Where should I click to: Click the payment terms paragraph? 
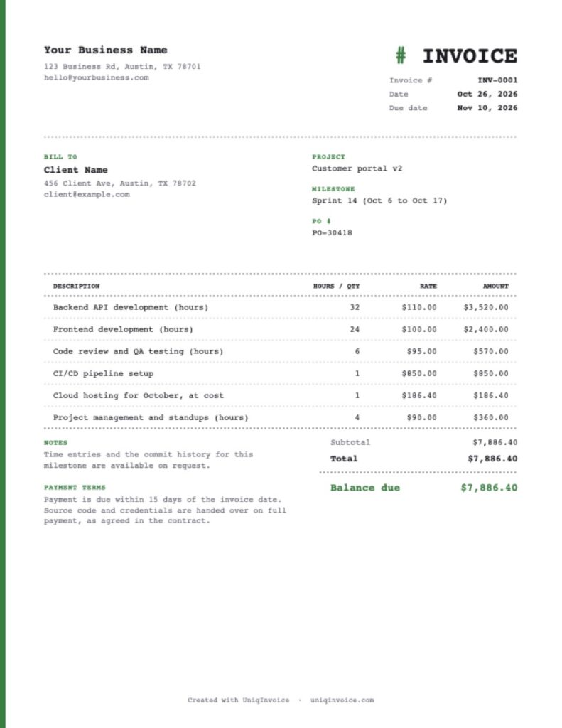point(166,510)
